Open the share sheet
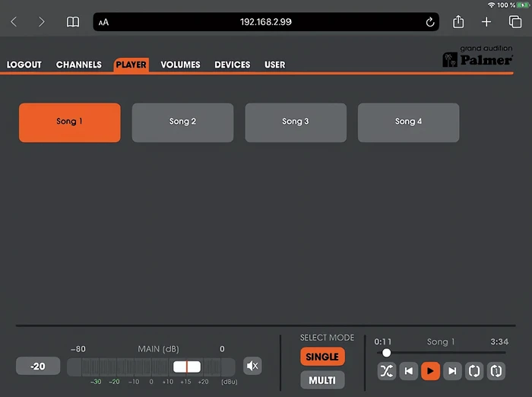This screenshot has height=397, width=532. (x=458, y=21)
